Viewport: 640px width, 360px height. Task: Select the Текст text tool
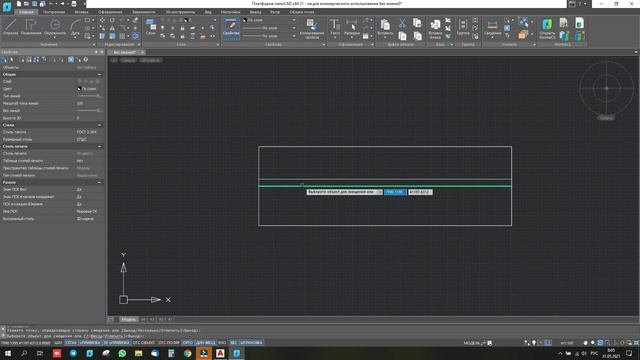pos(335,27)
